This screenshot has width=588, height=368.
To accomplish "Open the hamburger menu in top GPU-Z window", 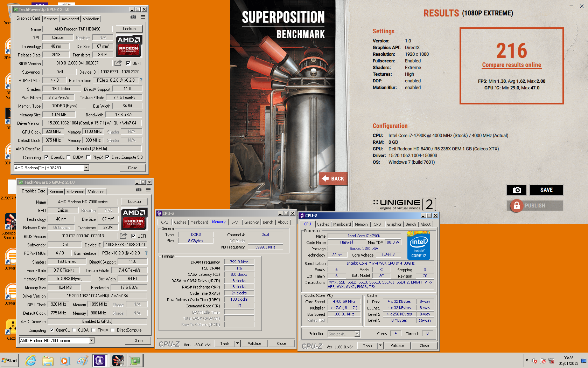I will [x=143, y=17].
